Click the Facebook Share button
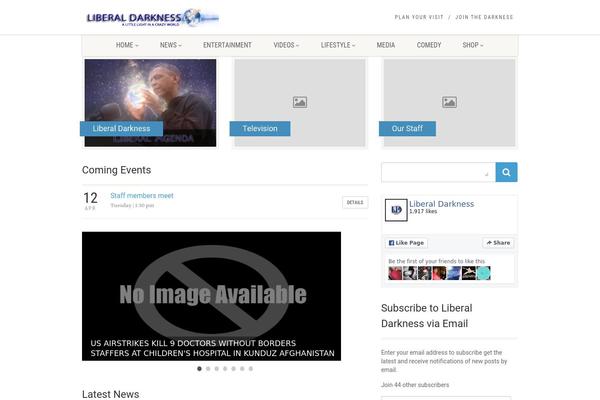The height and width of the screenshot is (400, 600). pyautogui.click(x=498, y=243)
